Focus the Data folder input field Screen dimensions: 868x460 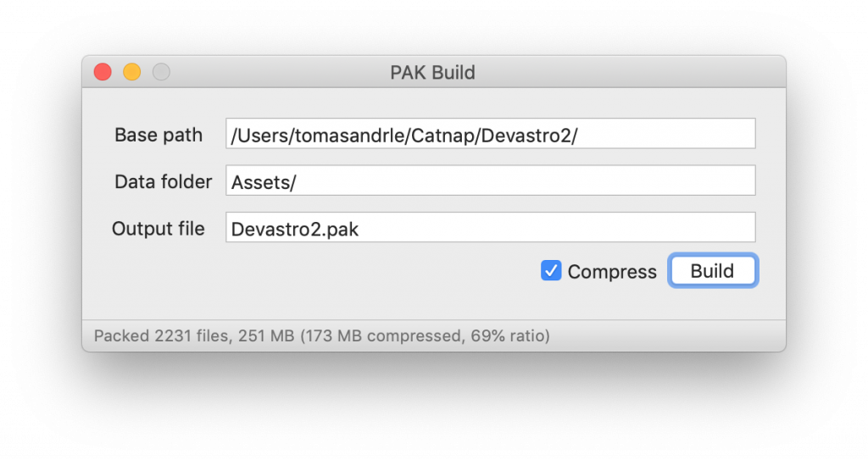tap(491, 180)
